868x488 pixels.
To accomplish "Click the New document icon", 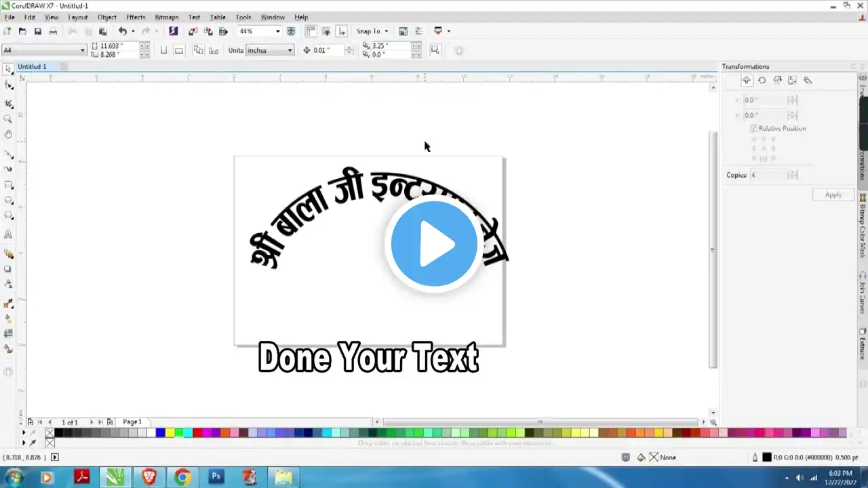I will tap(7, 31).
